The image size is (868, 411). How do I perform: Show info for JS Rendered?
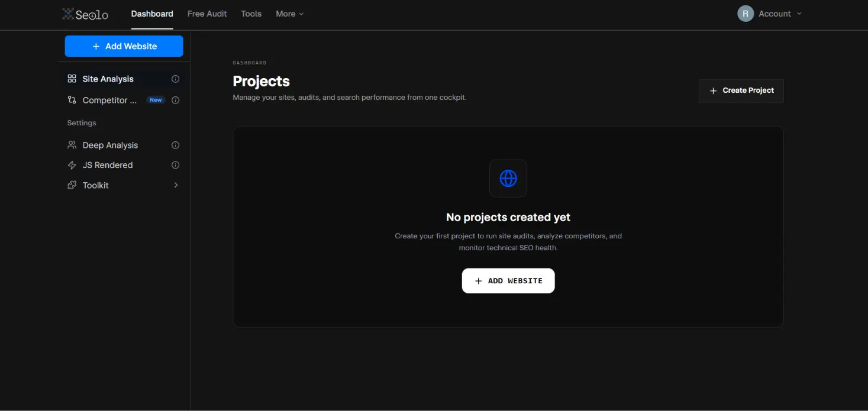pos(175,165)
